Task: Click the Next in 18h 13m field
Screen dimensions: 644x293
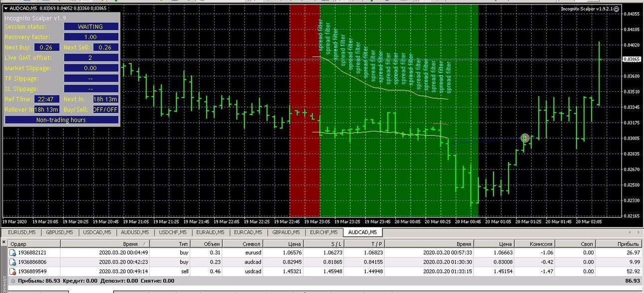Action: pos(105,99)
